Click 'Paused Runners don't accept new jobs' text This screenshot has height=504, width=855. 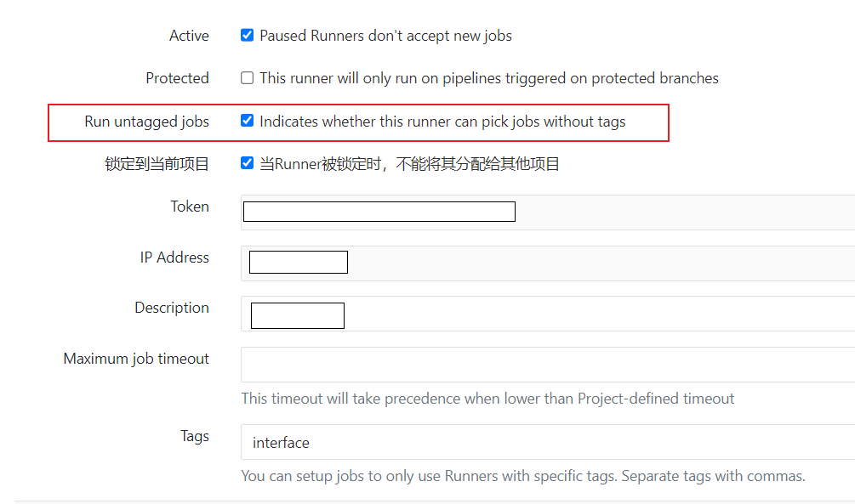coord(385,36)
